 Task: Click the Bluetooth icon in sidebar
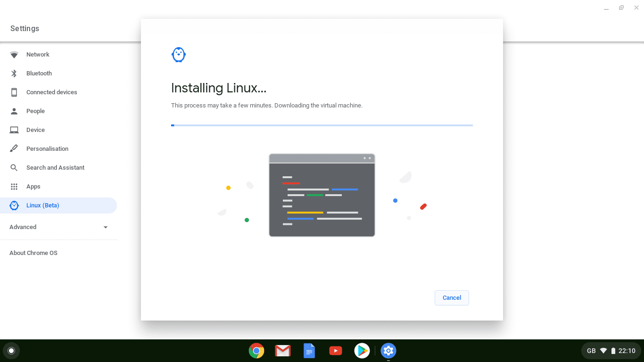14,74
